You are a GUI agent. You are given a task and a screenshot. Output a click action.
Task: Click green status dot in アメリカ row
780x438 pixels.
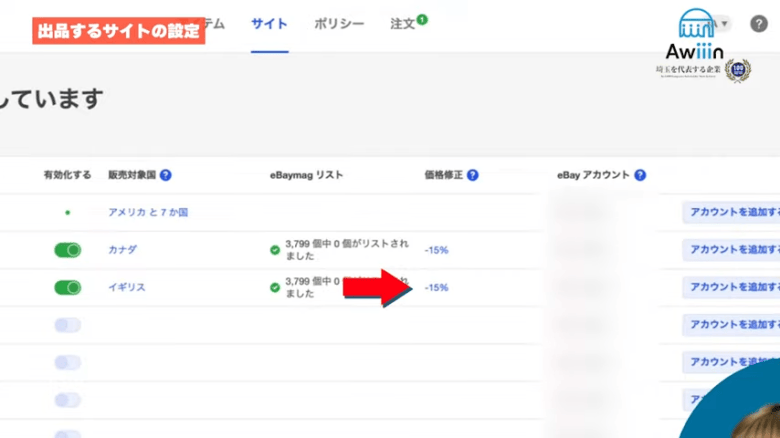click(67, 213)
